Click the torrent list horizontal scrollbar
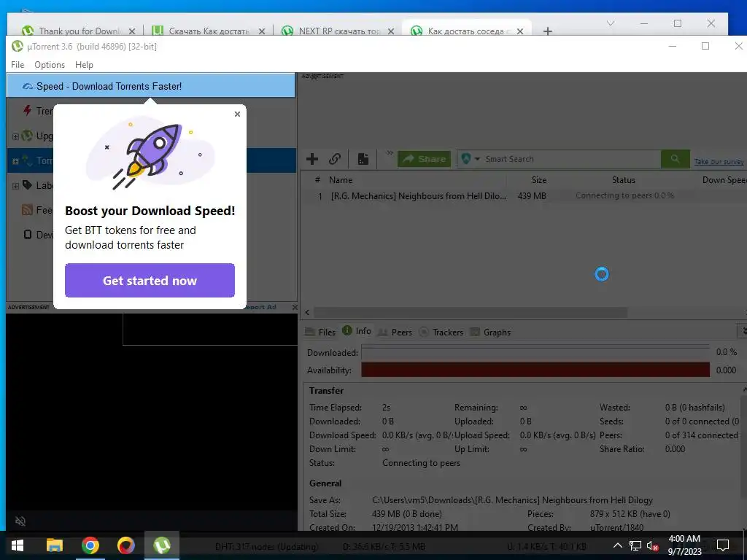 pos(471,312)
